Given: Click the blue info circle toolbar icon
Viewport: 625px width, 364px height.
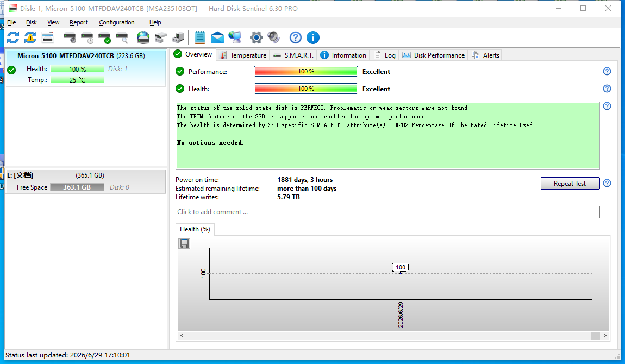Looking at the screenshot, I should tap(313, 38).
